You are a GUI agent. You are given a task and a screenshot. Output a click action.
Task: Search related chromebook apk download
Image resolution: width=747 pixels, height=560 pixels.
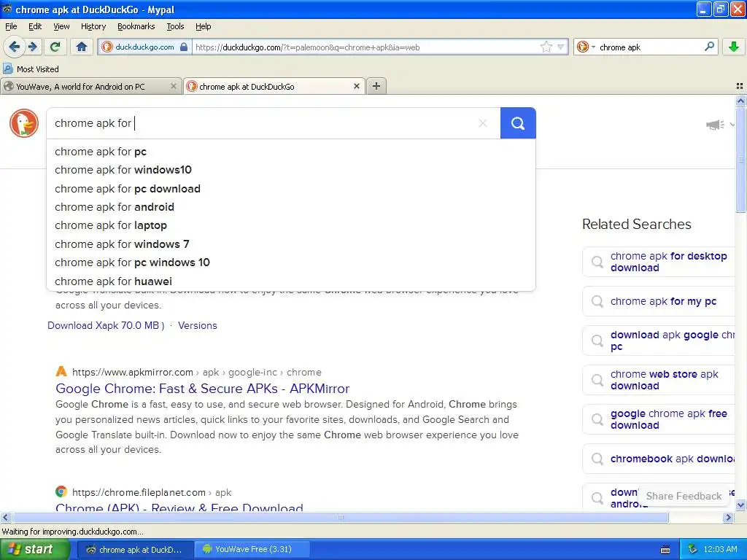[659, 459]
